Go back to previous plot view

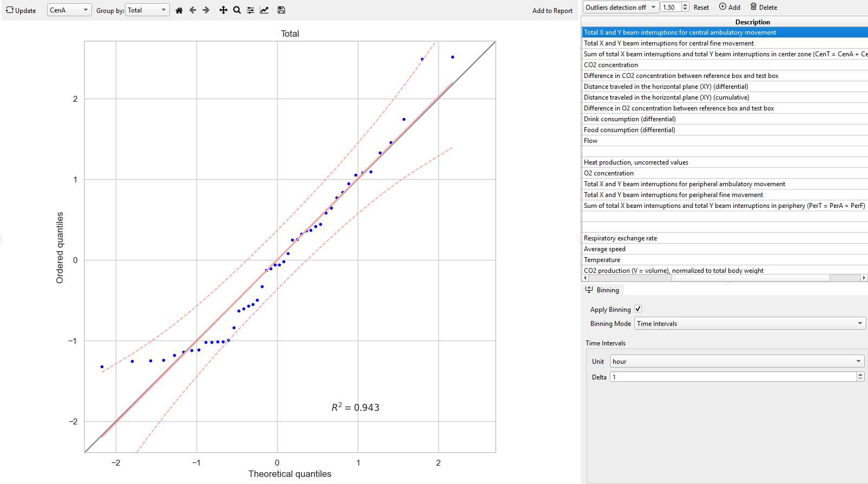click(x=193, y=10)
